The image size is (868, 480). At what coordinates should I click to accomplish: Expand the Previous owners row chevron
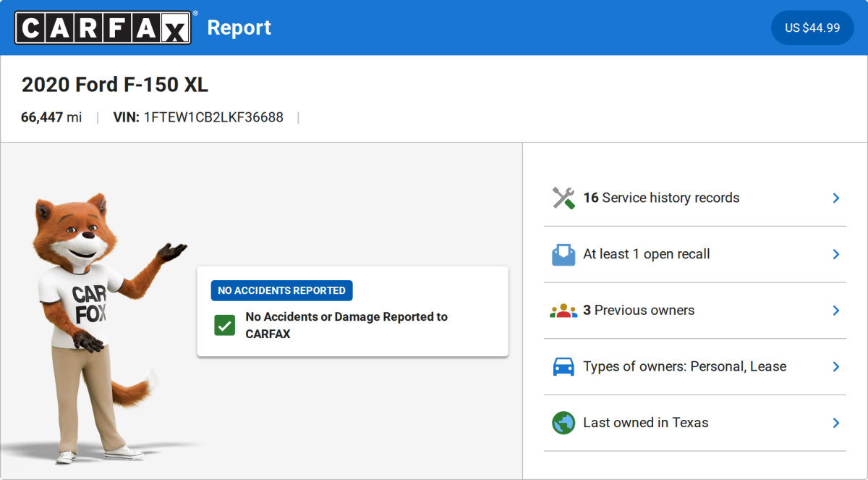[835, 311]
